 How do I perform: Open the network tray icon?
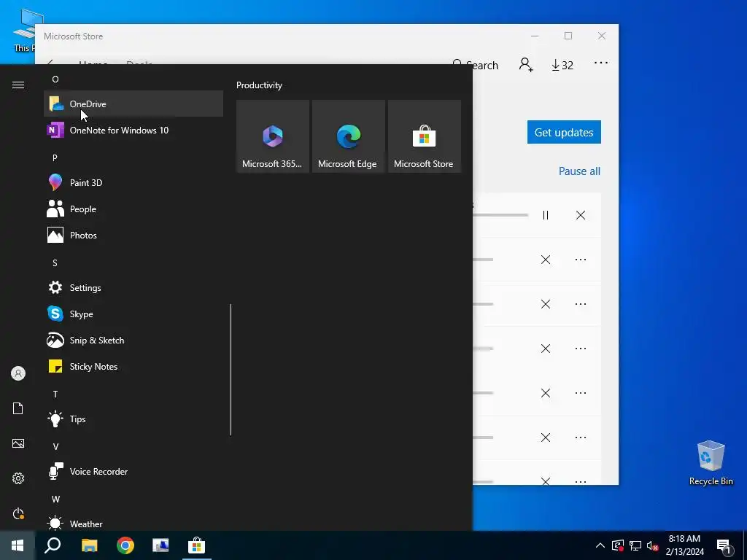tap(635, 545)
